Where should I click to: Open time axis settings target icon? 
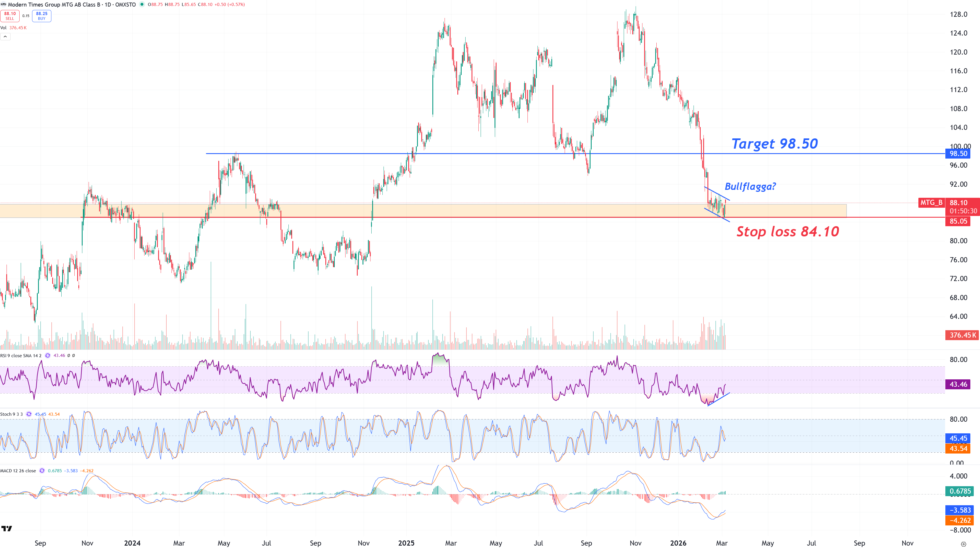963,544
